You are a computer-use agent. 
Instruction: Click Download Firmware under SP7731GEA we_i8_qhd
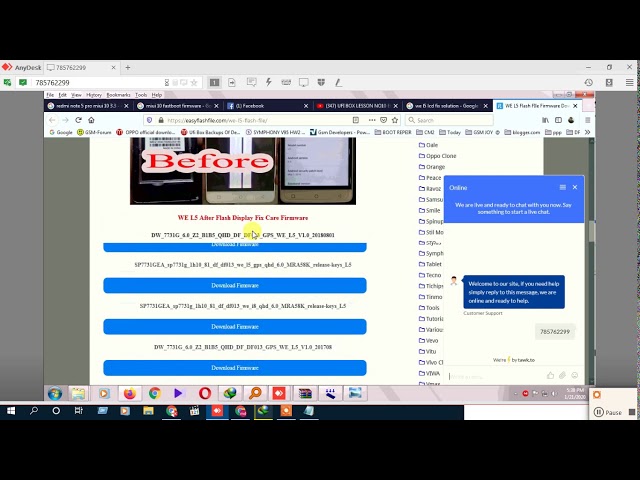235,327
